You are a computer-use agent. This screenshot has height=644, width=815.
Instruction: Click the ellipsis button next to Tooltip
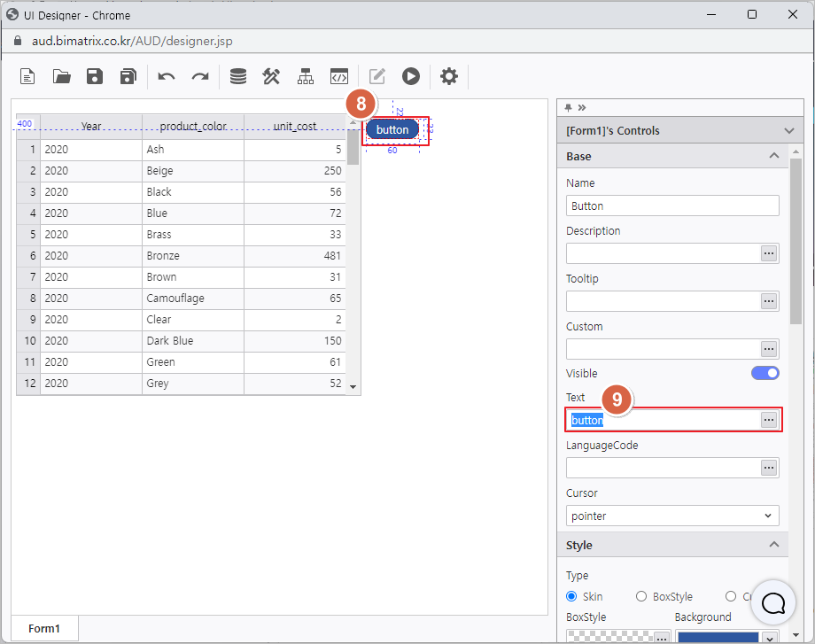point(769,301)
